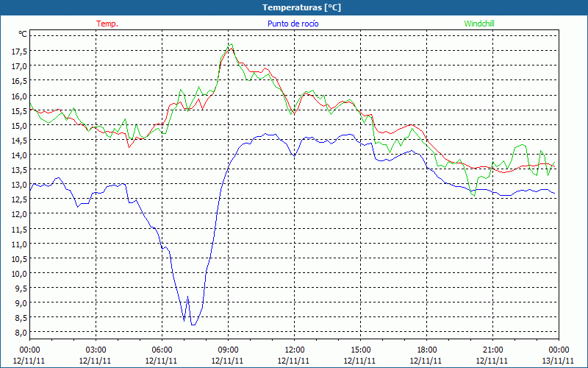Click the 12,5 y-axis value
588x368 pixels.
click(x=19, y=199)
